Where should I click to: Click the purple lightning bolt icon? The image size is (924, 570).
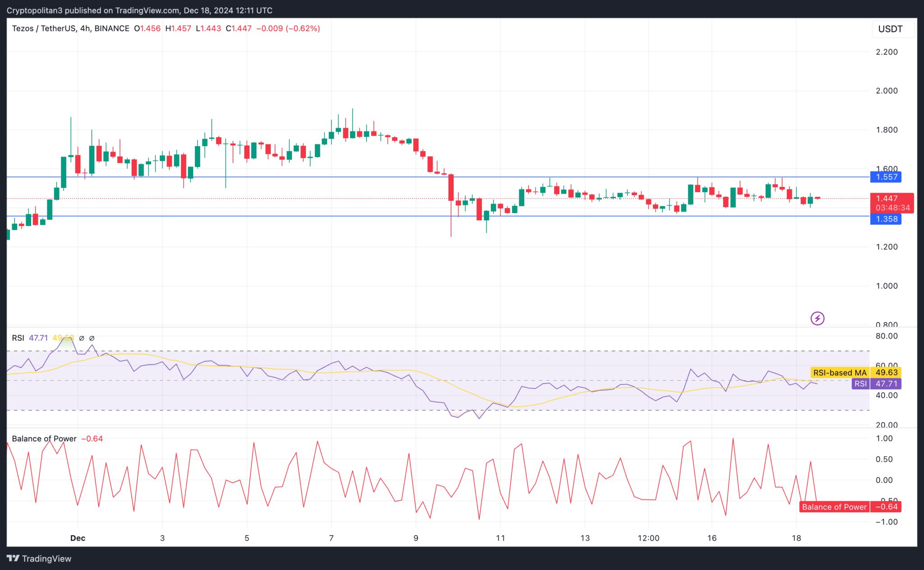point(817,319)
